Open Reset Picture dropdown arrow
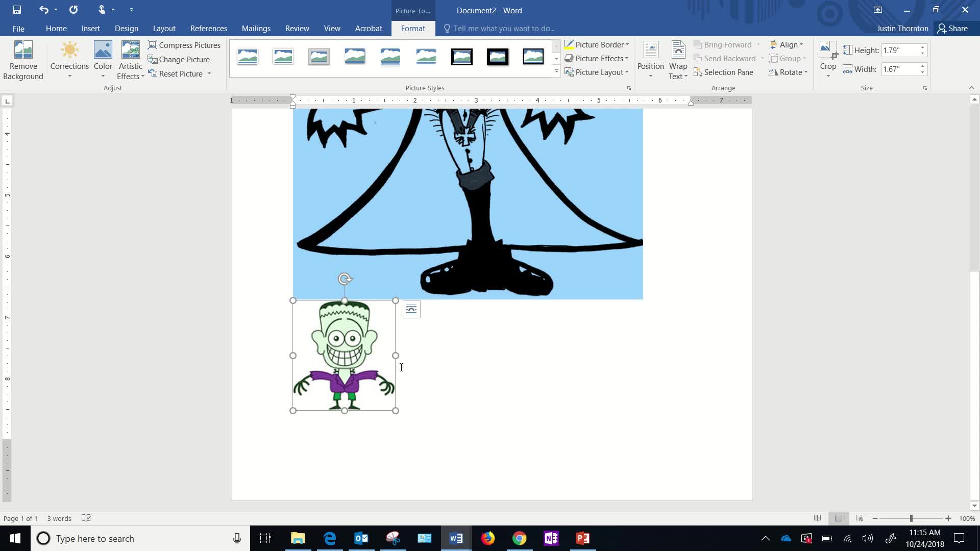Image resolution: width=980 pixels, height=551 pixels. coord(209,73)
